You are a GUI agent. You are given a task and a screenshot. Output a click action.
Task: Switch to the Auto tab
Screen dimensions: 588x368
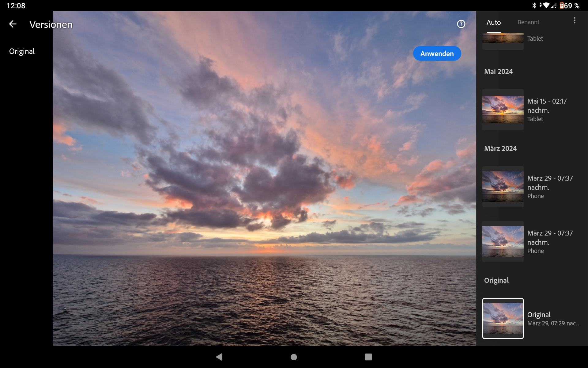point(493,22)
